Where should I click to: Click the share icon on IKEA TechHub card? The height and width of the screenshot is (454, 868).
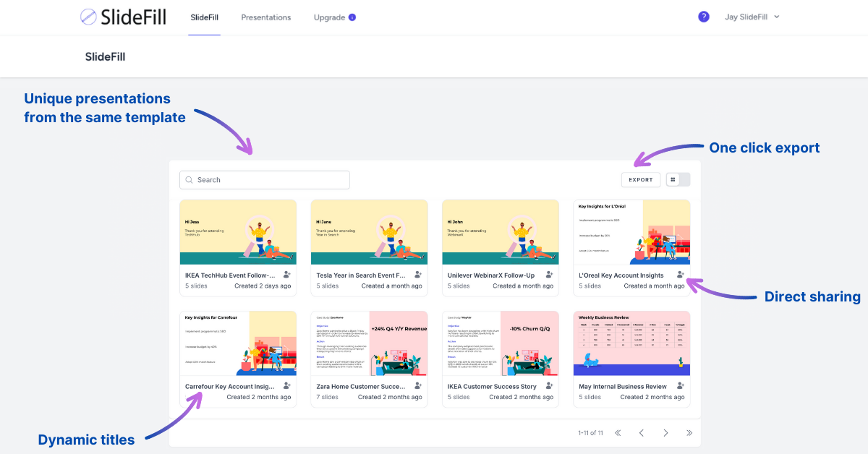click(287, 275)
